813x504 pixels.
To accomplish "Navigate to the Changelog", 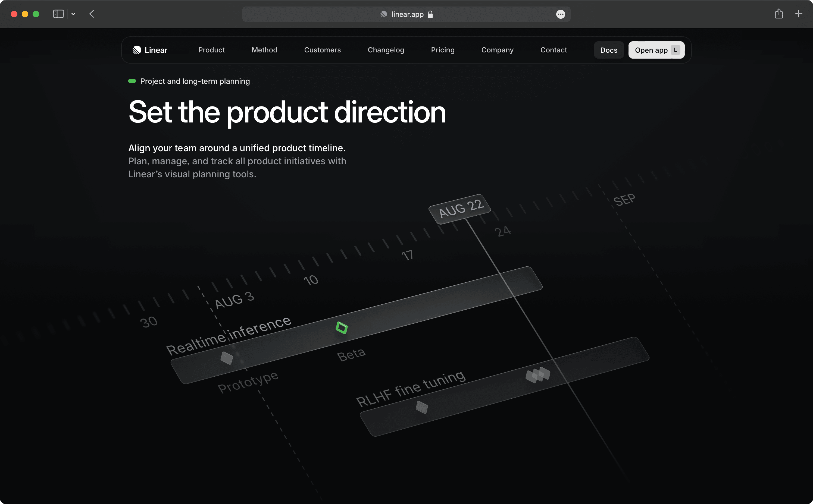I will point(386,50).
